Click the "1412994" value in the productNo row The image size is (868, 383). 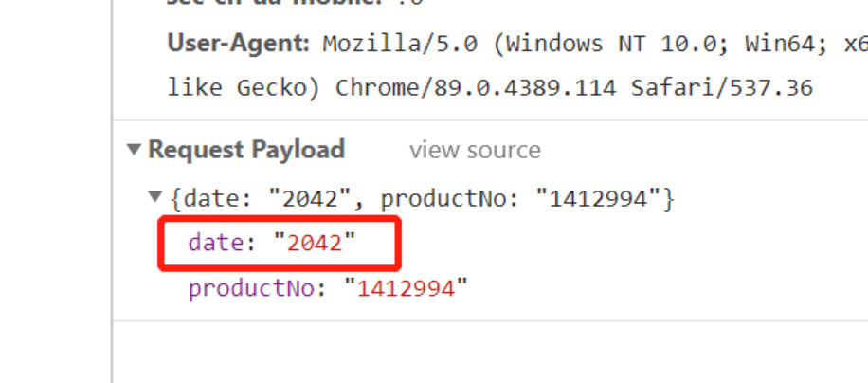[x=407, y=287]
